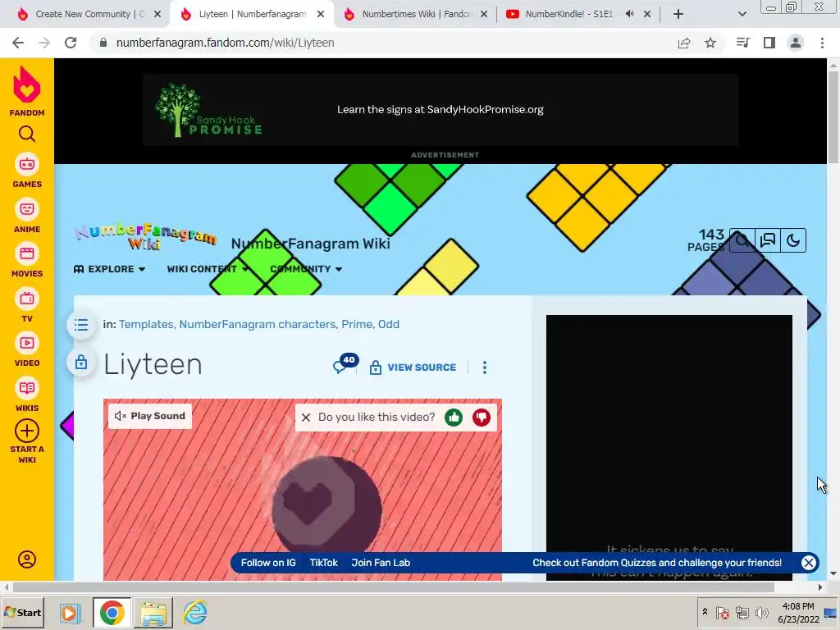Click the share page icon in address bar
Viewport: 840px width, 630px height.
684,43
